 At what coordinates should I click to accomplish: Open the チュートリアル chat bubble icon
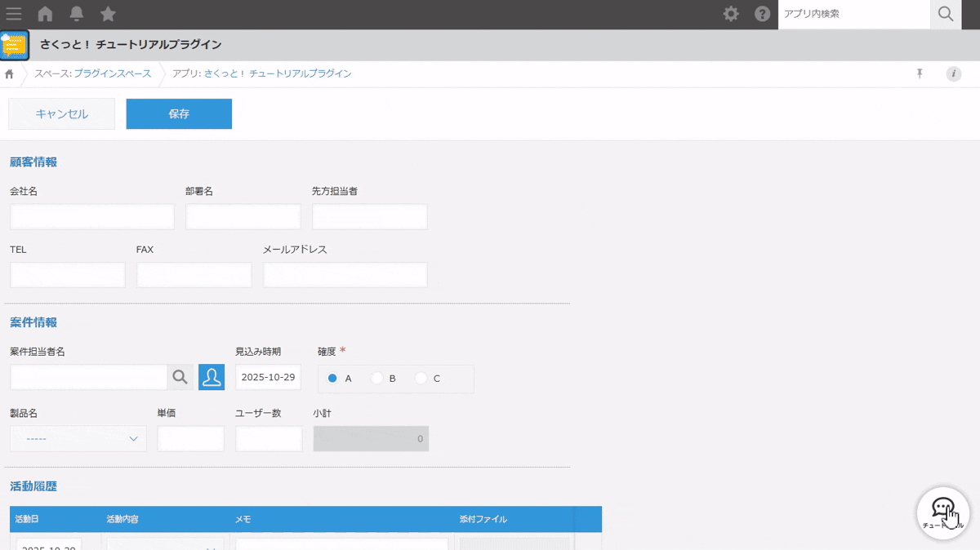[x=943, y=512]
